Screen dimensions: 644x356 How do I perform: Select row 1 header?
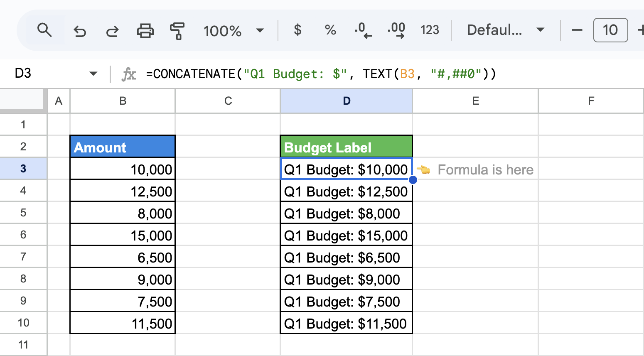click(23, 124)
